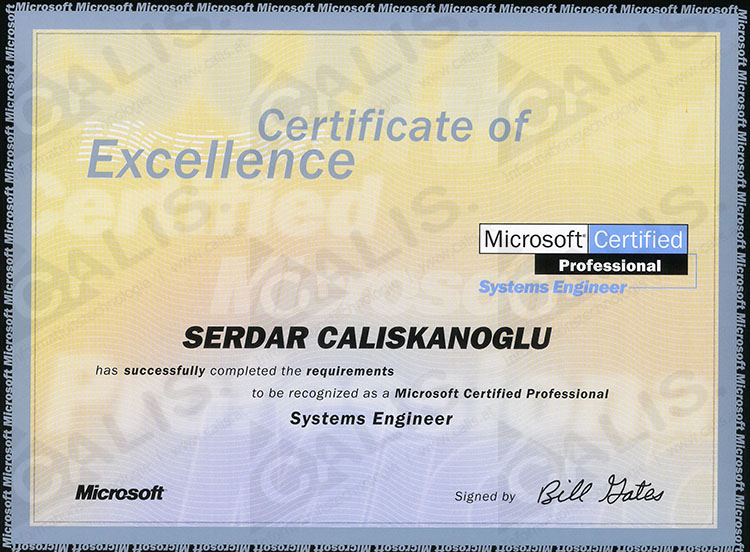Click the black 'Professional' badge bar
750x552 pixels.
(611, 265)
